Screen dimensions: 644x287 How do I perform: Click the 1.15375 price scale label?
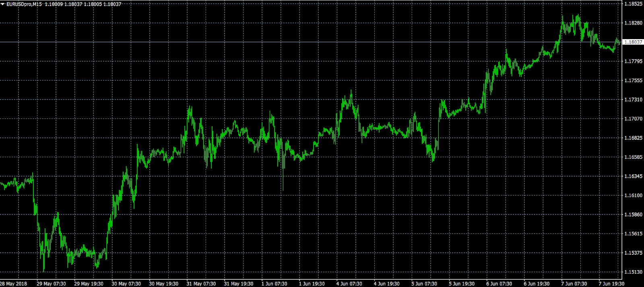(633, 253)
